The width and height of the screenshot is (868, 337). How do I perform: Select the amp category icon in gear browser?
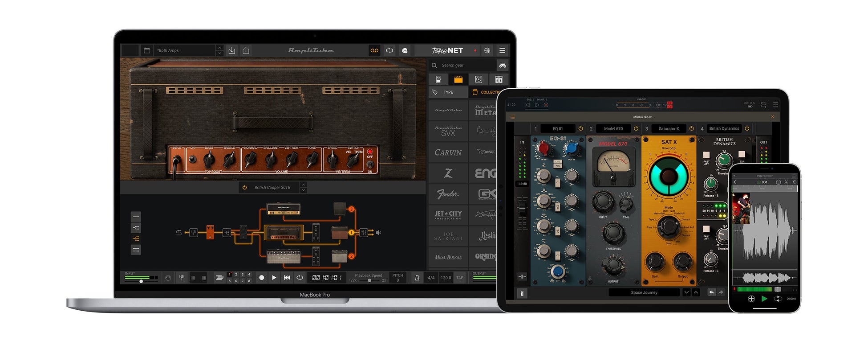click(458, 79)
